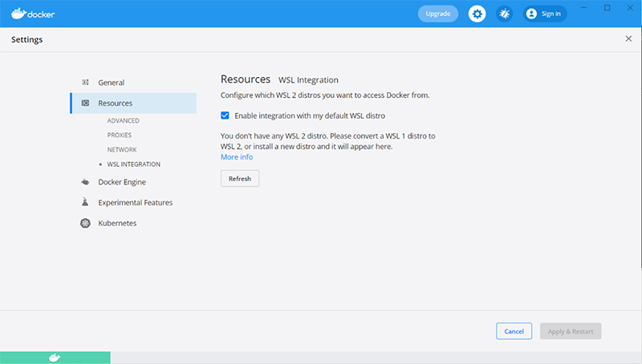
Task: Click the Kubernetes wheel icon
Action: [x=85, y=223]
